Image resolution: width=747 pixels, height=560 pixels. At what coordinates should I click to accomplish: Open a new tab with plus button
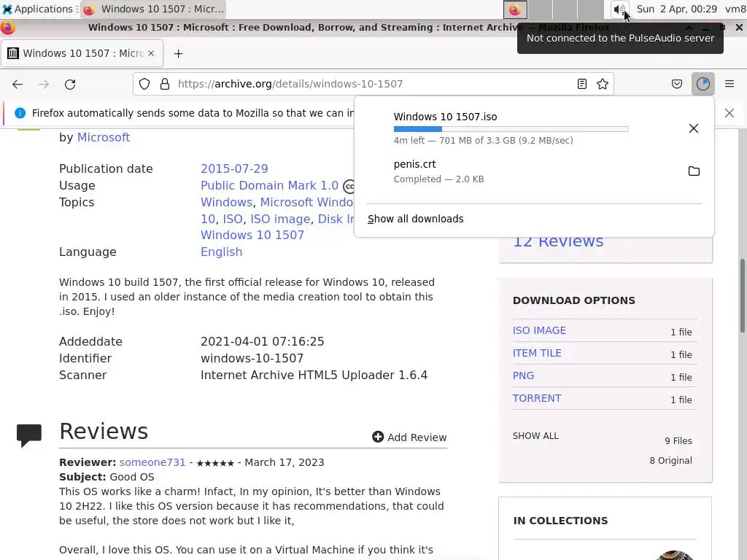[178, 54]
